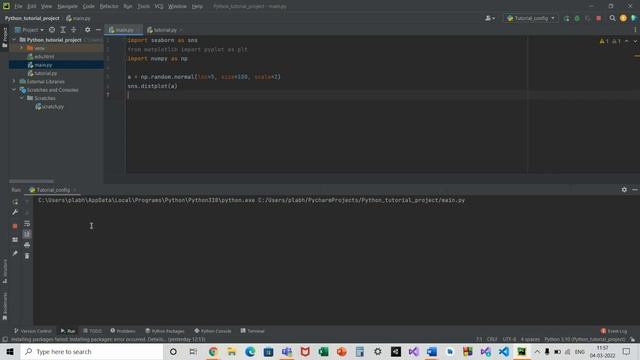Open the File menu
640x360 pixels.
pos(18,7)
